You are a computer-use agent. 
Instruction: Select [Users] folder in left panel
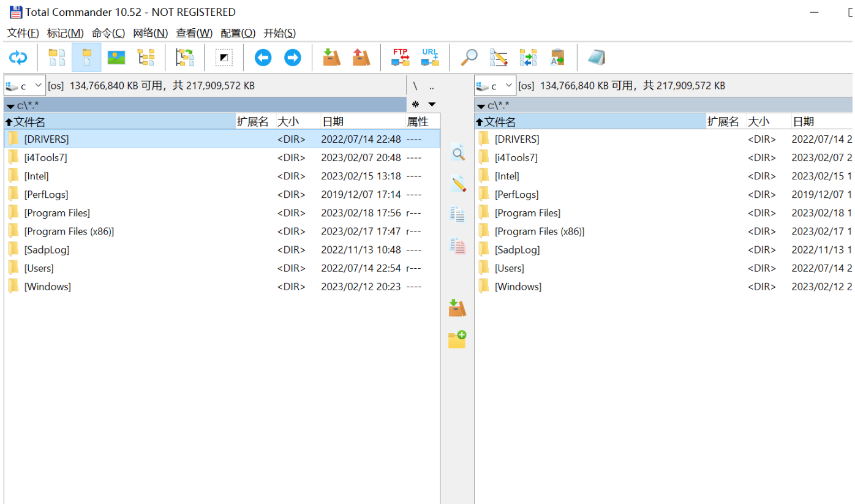pos(222,268)
